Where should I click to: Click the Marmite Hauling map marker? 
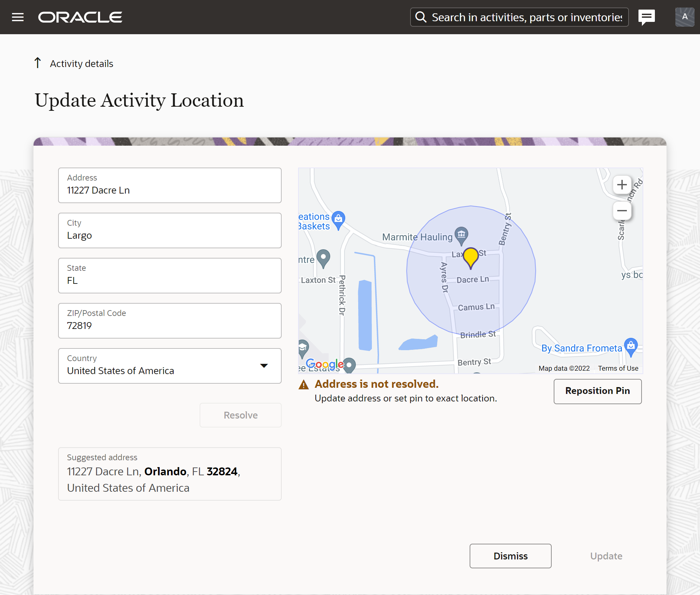[x=461, y=235]
